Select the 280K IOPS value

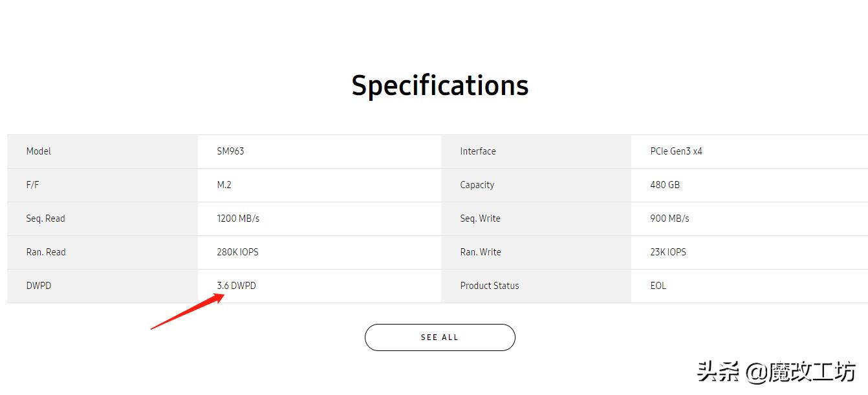tap(237, 252)
